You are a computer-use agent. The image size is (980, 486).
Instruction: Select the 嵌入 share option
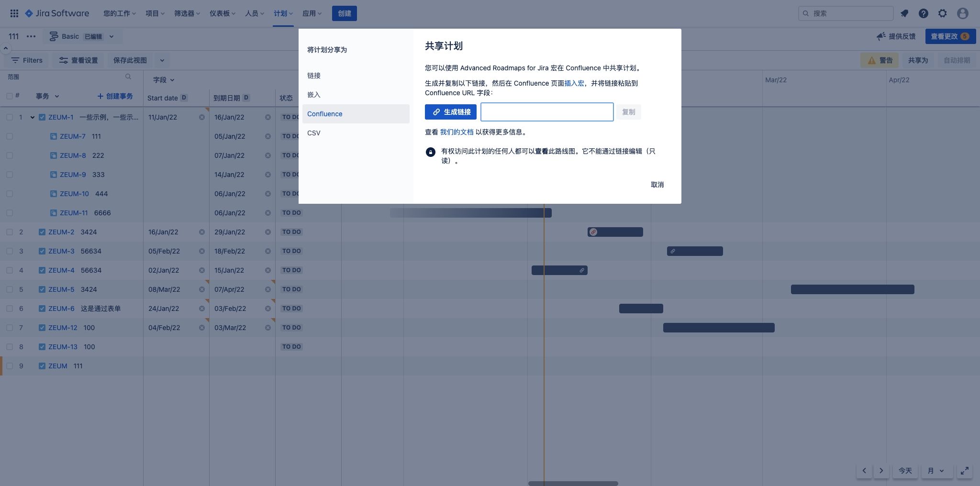coord(356,95)
